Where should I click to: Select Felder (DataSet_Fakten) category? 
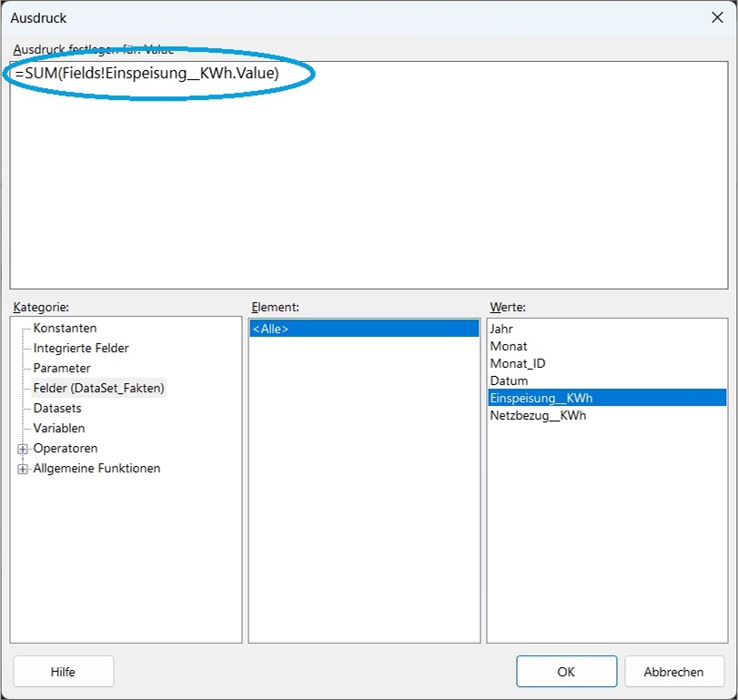click(98, 388)
